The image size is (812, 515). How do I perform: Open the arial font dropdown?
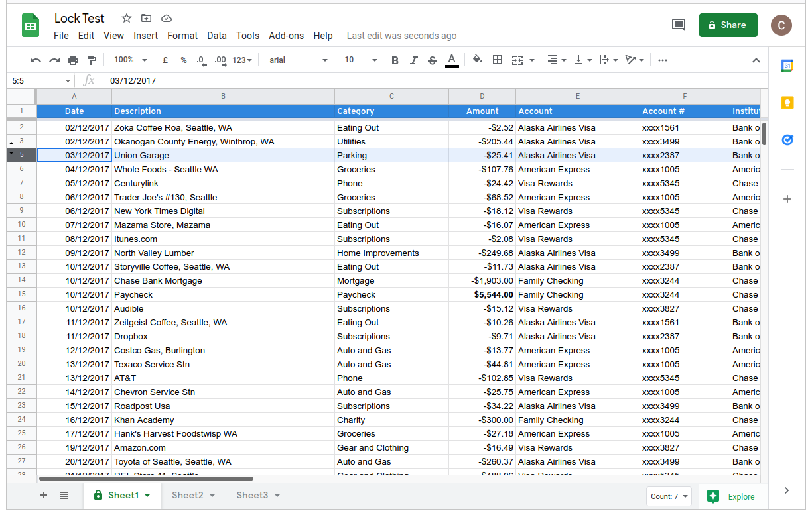pyautogui.click(x=298, y=60)
